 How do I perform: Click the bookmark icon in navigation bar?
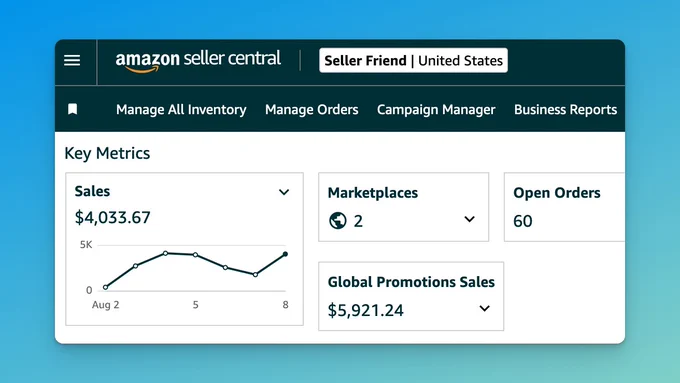pyautogui.click(x=72, y=109)
